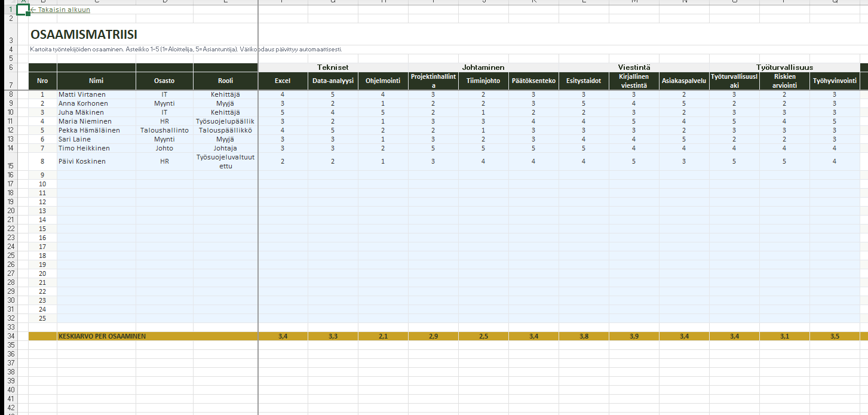868x415 pixels.
Task: Click the Excel skill column header
Action: [x=283, y=81]
